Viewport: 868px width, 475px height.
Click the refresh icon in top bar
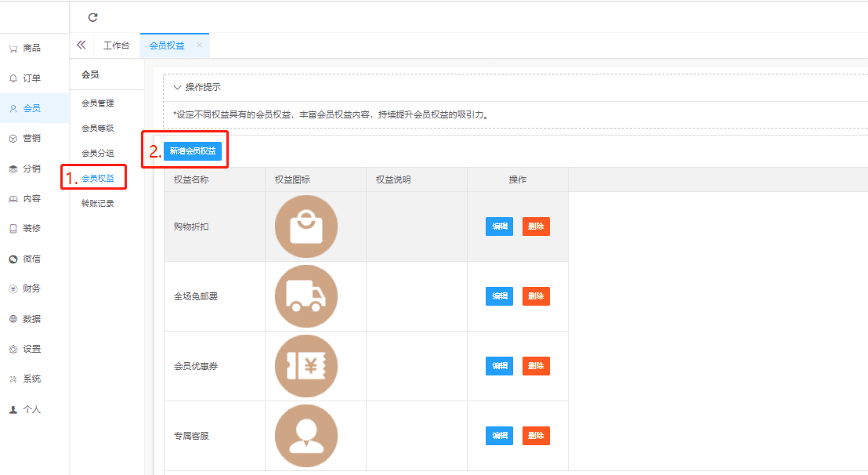[92, 17]
